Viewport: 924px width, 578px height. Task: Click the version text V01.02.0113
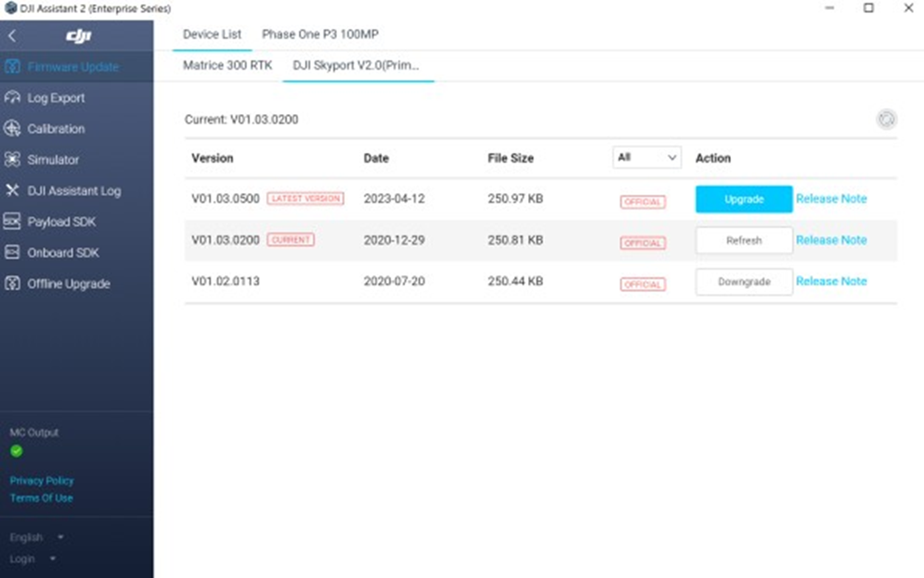point(226,281)
